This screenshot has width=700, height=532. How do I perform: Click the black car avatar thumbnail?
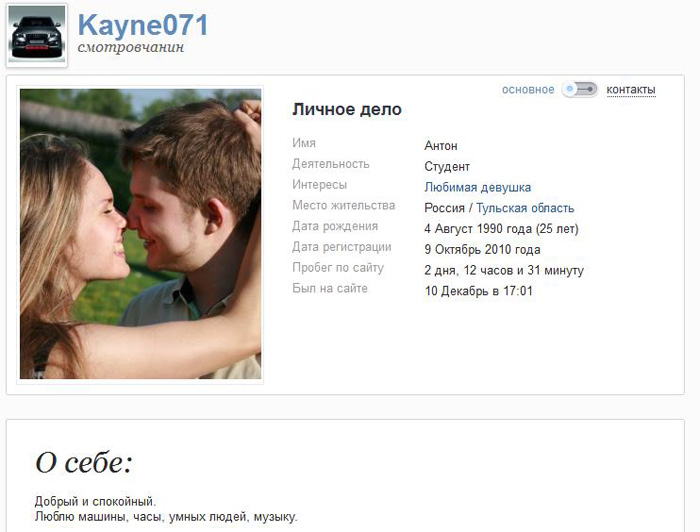tap(37, 36)
